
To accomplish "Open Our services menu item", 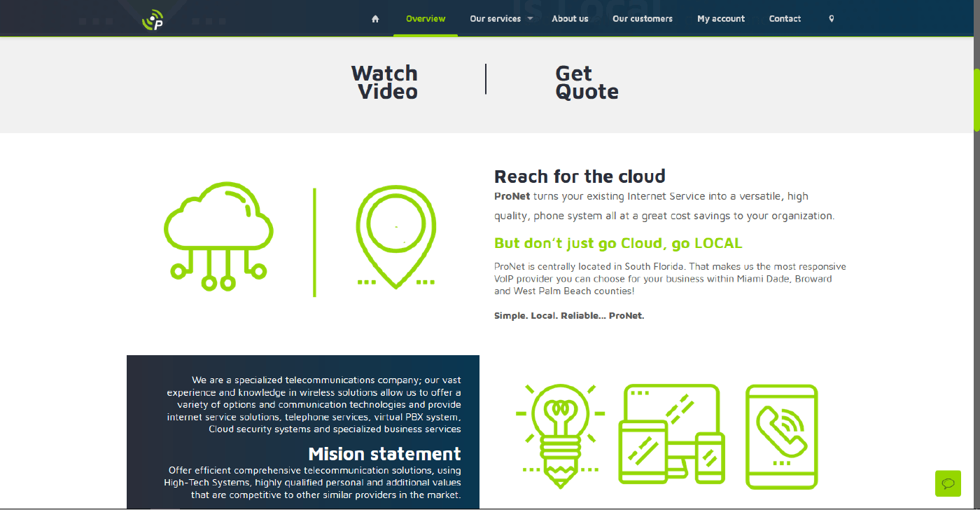I will [x=496, y=19].
